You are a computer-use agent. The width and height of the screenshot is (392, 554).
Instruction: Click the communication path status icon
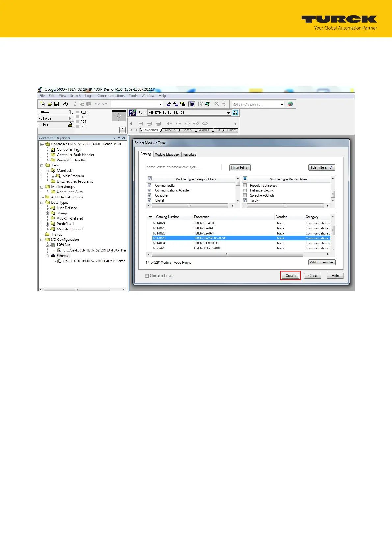(x=132, y=113)
